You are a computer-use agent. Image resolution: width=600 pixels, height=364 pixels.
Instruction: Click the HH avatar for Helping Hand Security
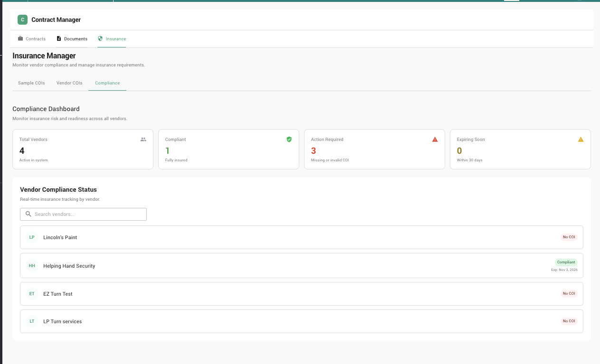32,266
